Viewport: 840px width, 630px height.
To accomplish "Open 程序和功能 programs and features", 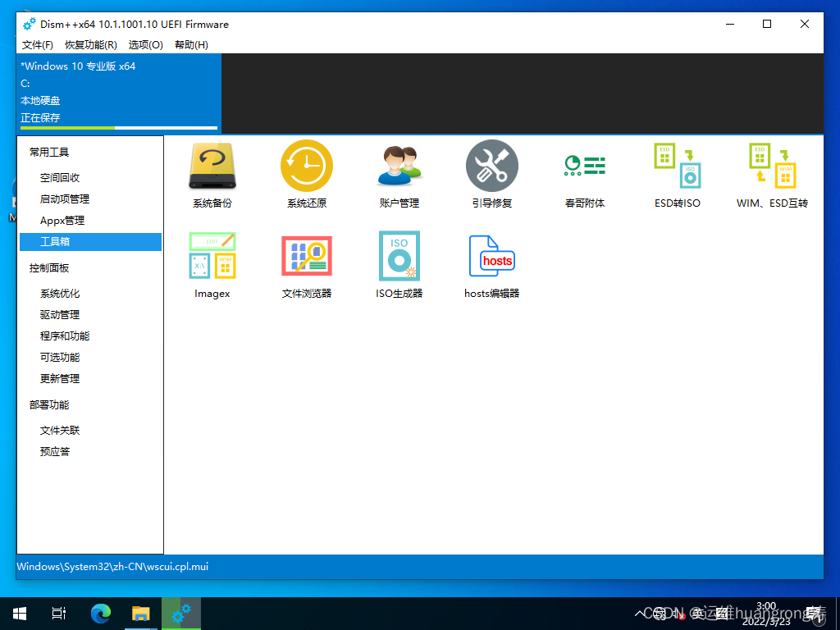I will click(64, 336).
